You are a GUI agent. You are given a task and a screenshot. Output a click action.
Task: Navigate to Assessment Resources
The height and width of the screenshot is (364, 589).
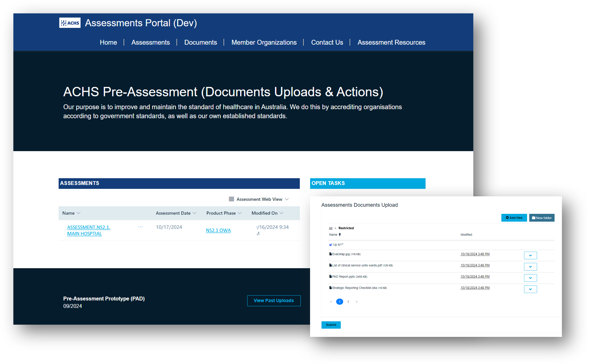[391, 42]
